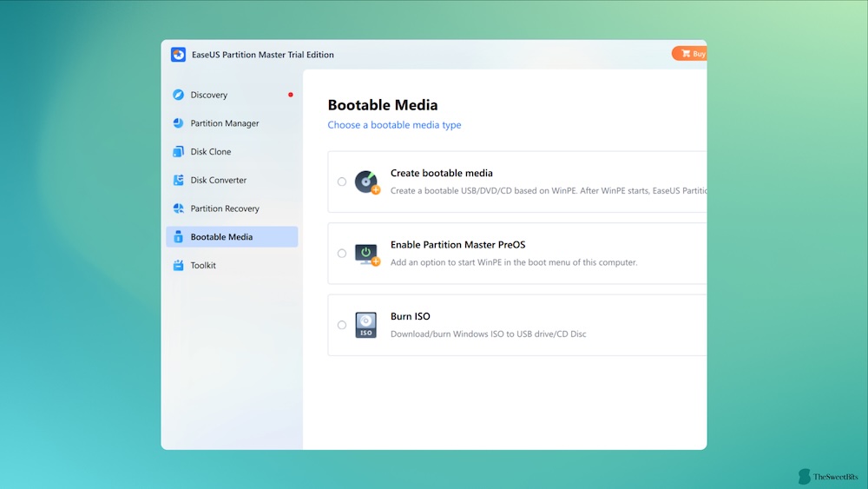Image resolution: width=868 pixels, height=489 pixels.
Task: Click the Create bootable media disc icon
Action: point(367,182)
